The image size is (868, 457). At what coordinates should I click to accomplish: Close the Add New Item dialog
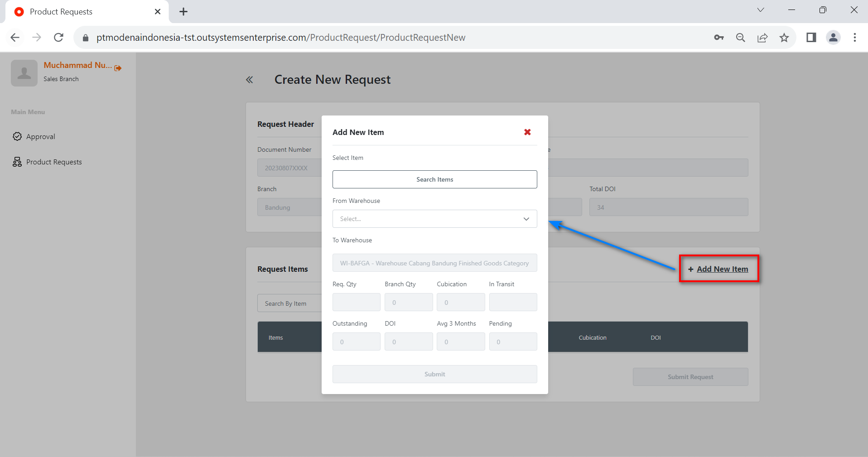[x=527, y=132]
